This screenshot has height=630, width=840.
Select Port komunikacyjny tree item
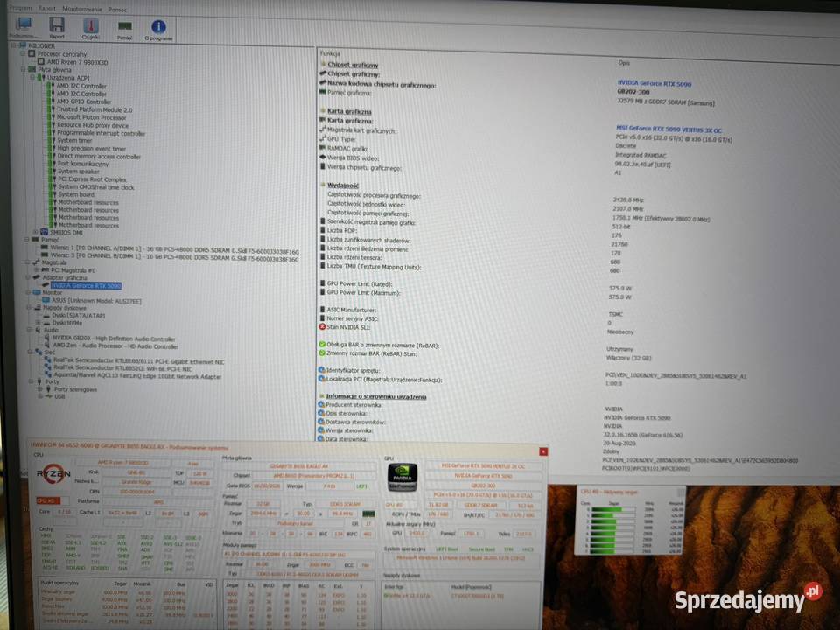(x=83, y=164)
